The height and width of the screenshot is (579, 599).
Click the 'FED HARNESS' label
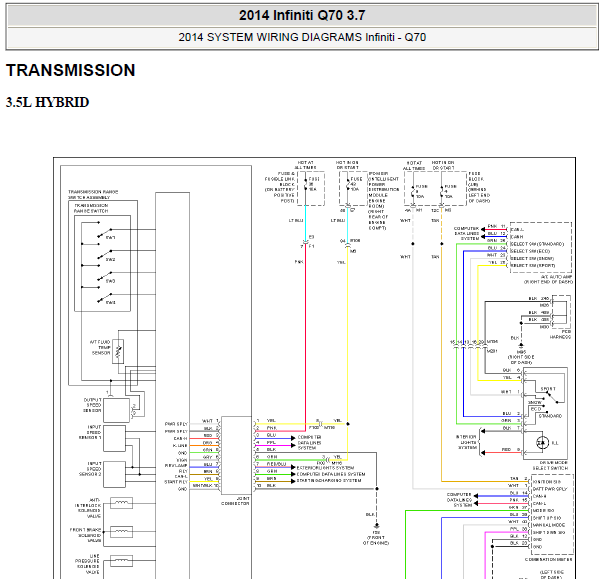(560, 334)
